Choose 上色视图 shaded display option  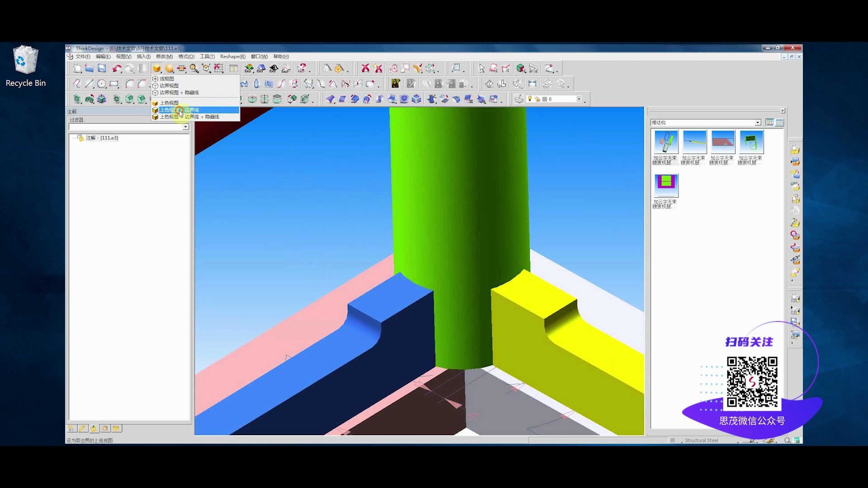[x=195, y=103]
